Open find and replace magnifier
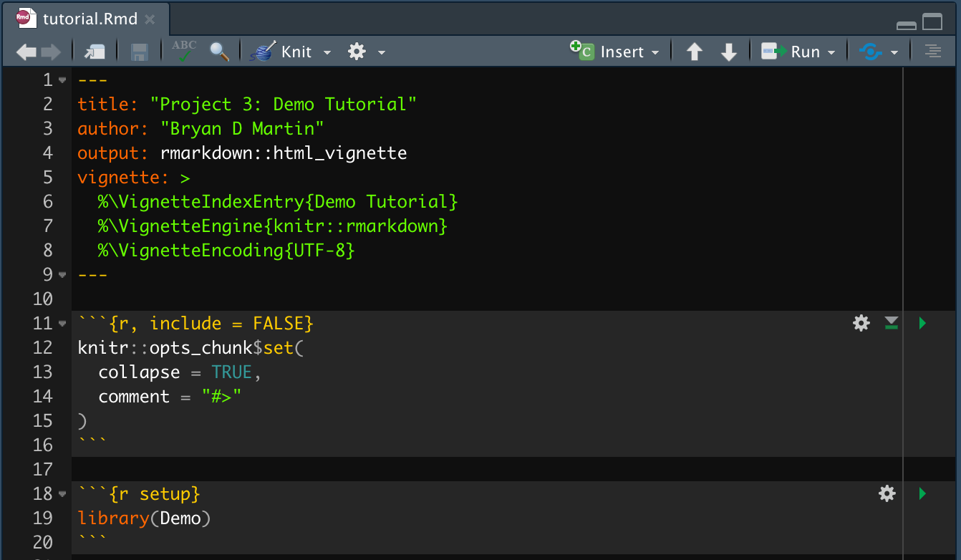 tap(219, 52)
